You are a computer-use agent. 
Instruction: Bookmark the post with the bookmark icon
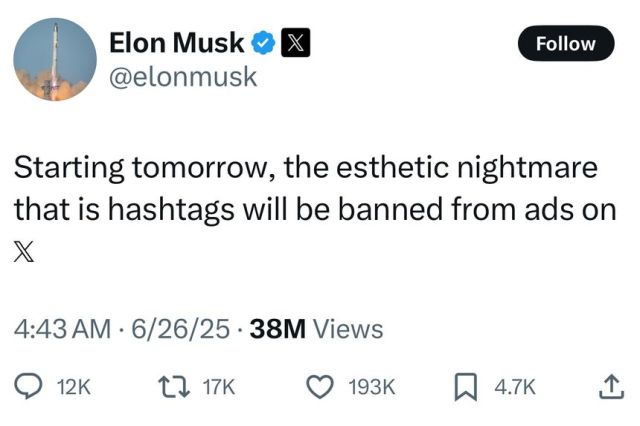click(x=466, y=386)
